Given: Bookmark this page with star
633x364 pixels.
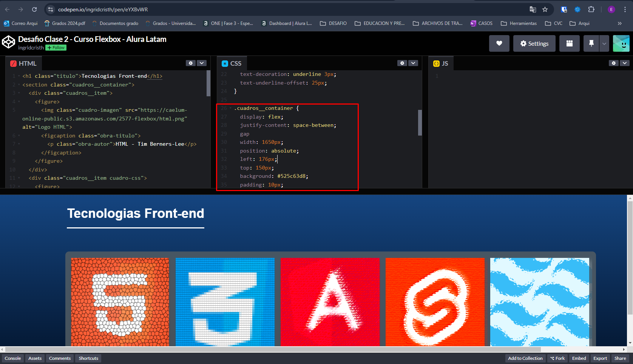Looking at the screenshot, I should tap(545, 9).
